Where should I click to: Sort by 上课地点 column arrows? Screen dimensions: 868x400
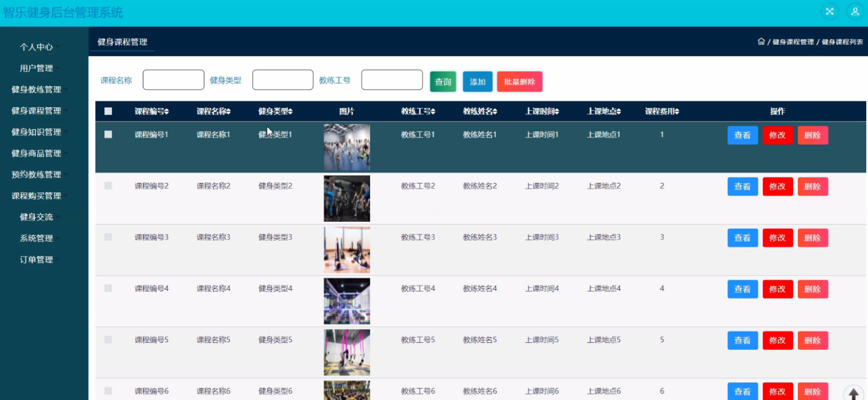point(618,112)
